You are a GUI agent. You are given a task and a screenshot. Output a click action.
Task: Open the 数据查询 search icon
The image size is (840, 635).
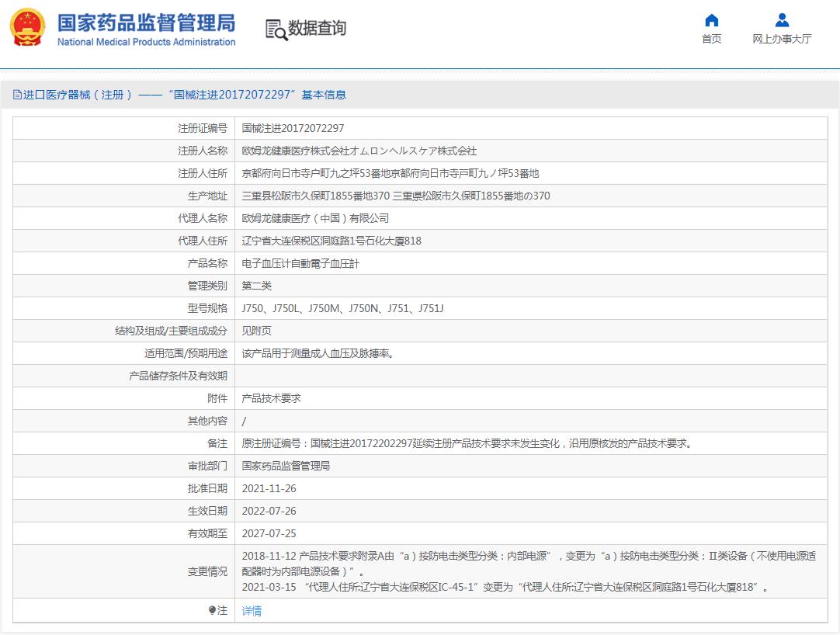(276, 30)
